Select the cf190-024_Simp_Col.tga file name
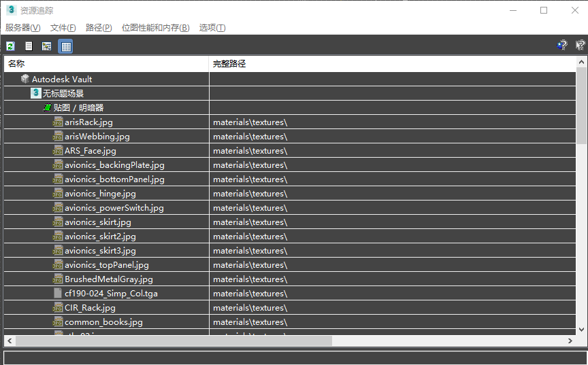Image resolution: width=588 pixels, height=365 pixels. coord(111,293)
